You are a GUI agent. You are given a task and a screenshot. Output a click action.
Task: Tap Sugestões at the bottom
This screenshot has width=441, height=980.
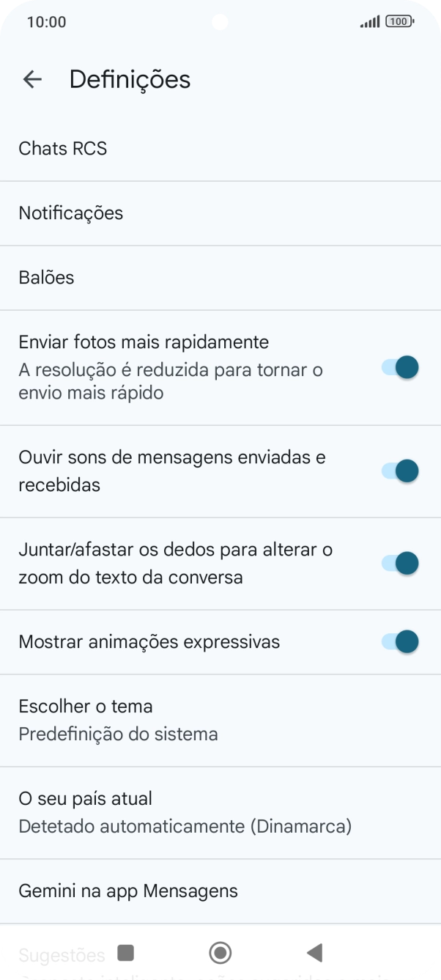coord(62,953)
